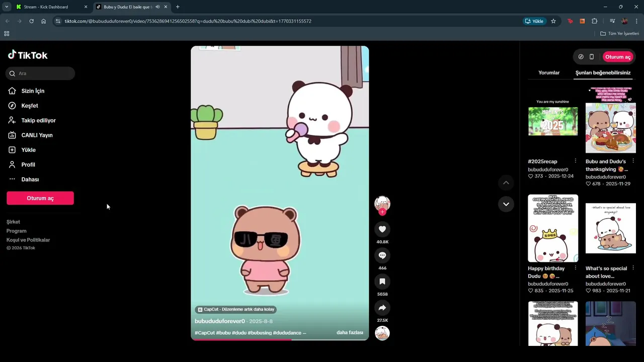Click the sidebar Oturum aç button
The image size is (644, 362).
point(40,198)
